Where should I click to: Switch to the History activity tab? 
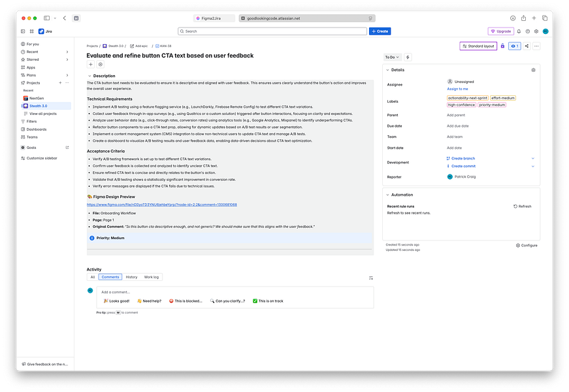pos(132,276)
